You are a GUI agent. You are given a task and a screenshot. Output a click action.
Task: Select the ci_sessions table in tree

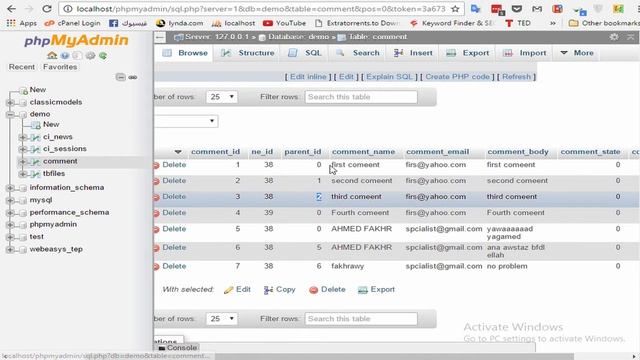click(64, 149)
